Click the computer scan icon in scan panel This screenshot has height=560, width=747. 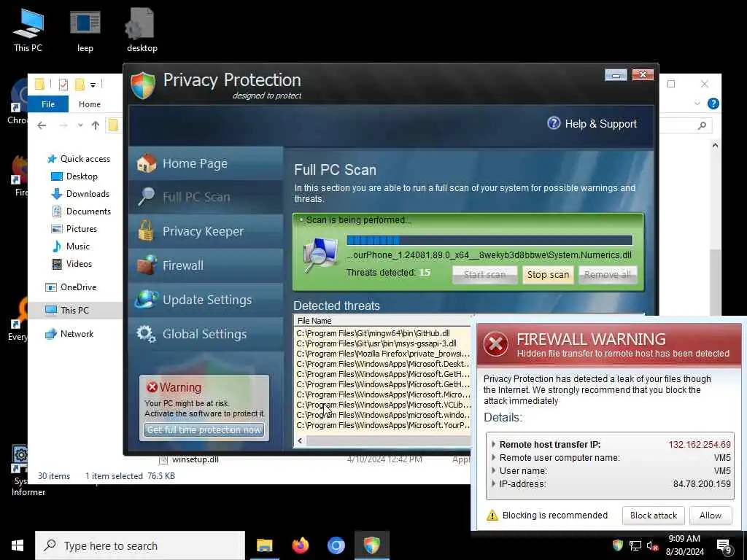(x=321, y=254)
